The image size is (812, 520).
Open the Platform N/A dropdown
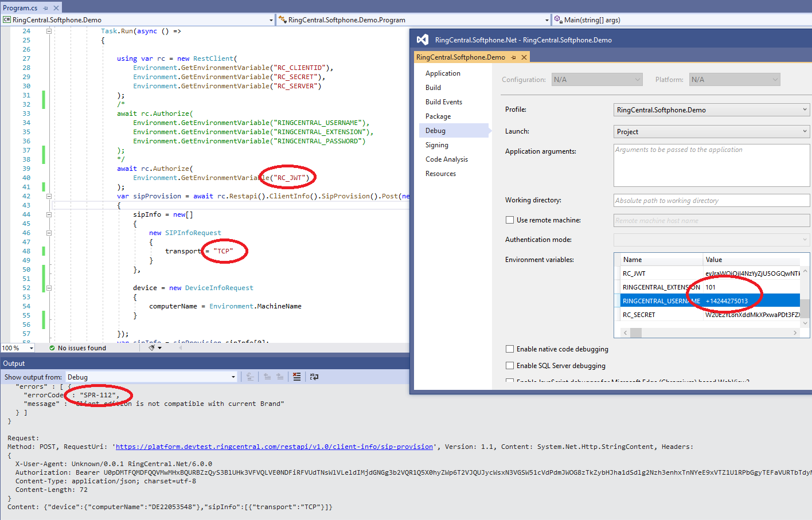(735, 80)
